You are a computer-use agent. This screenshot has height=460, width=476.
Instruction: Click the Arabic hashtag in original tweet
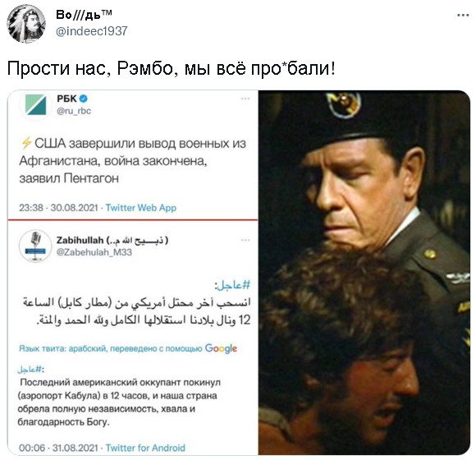point(233,285)
